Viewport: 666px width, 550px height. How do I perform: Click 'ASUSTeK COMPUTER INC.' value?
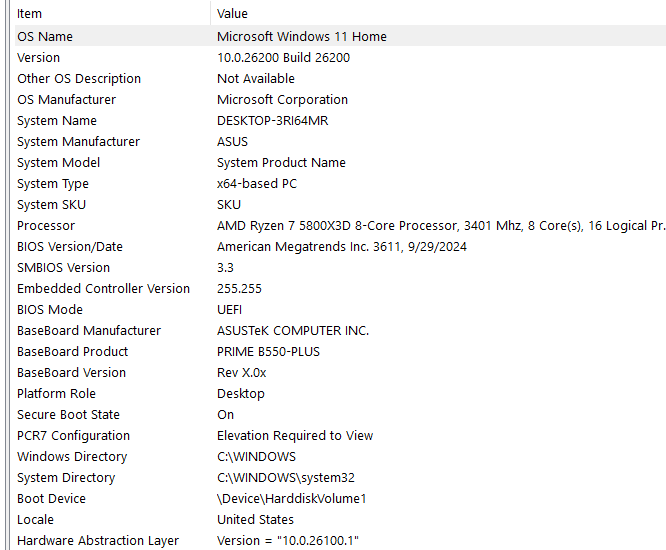[x=293, y=331]
